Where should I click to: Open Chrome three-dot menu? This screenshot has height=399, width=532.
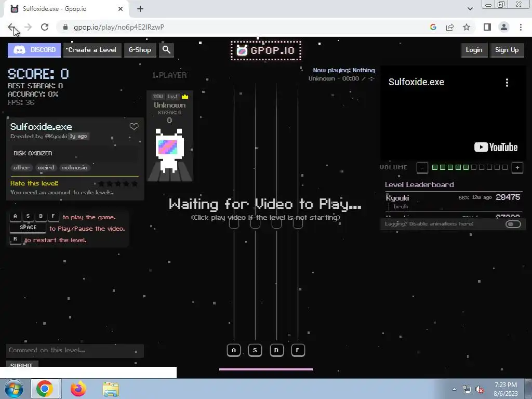[521, 27]
